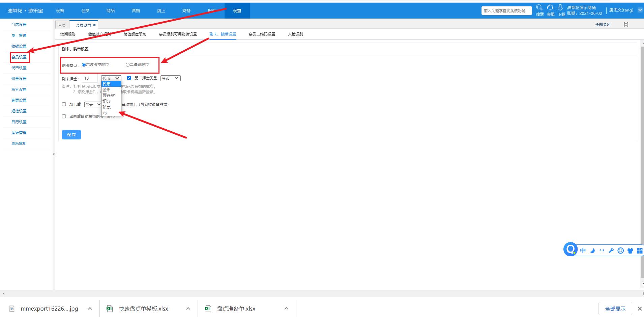Open the 营销 top menu
The height and width of the screenshot is (317, 644).
click(136, 11)
